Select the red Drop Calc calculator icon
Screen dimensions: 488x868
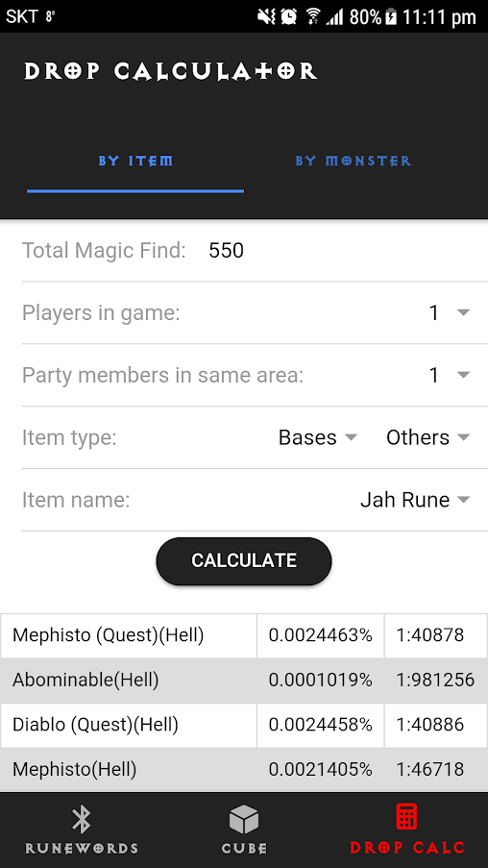click(406, 820)
